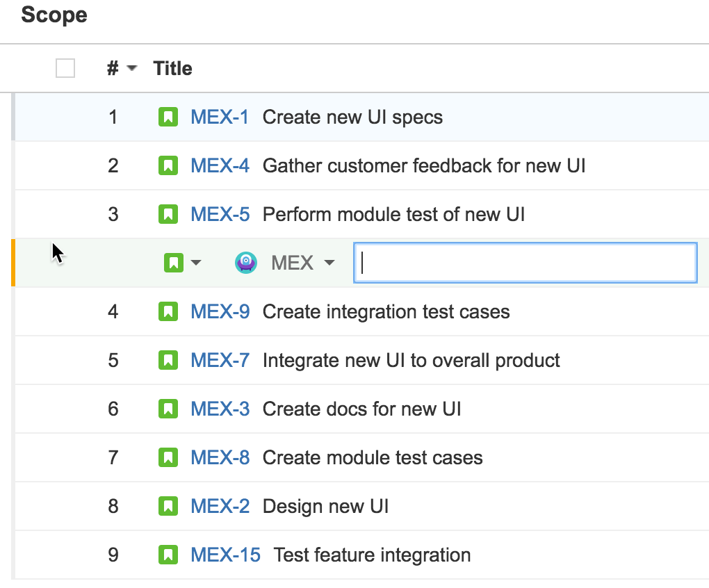Select 'Create integration test cases' text

coord(386,312)
